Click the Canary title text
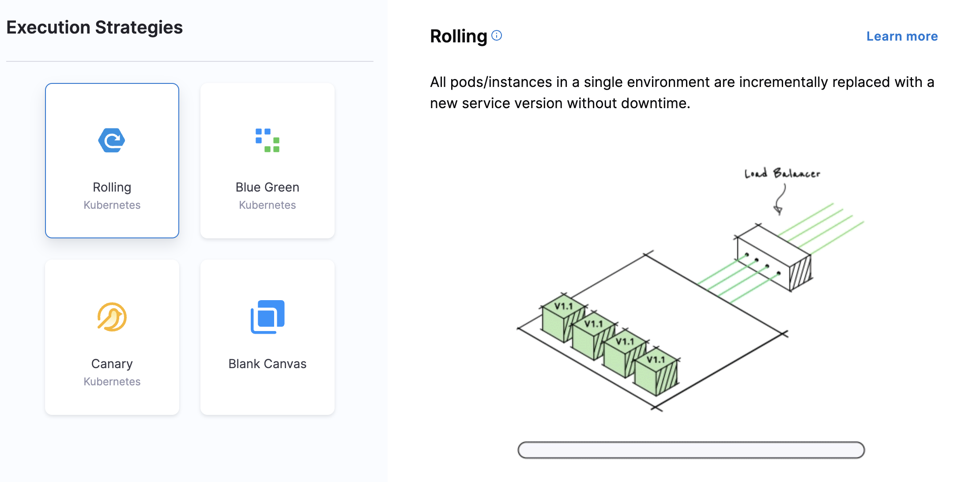Viewport: 980px width, 482px height. tap(112, 364)
